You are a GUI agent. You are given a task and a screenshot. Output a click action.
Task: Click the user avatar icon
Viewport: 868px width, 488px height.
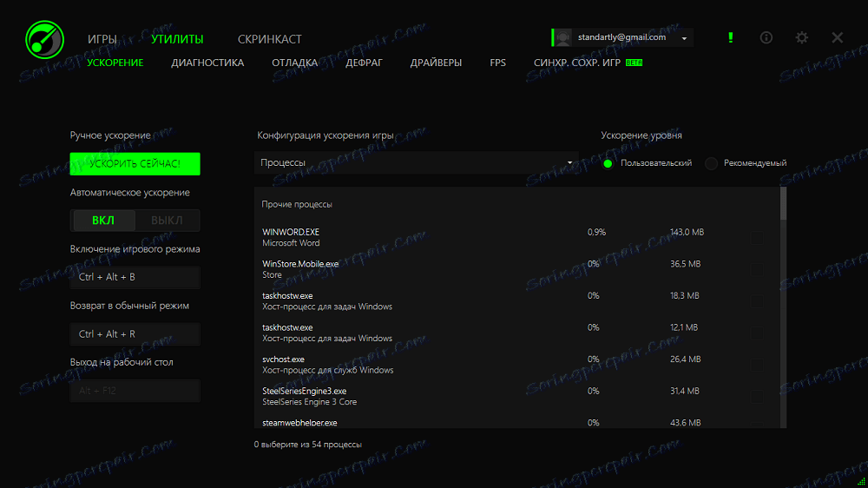coord(563,37)
